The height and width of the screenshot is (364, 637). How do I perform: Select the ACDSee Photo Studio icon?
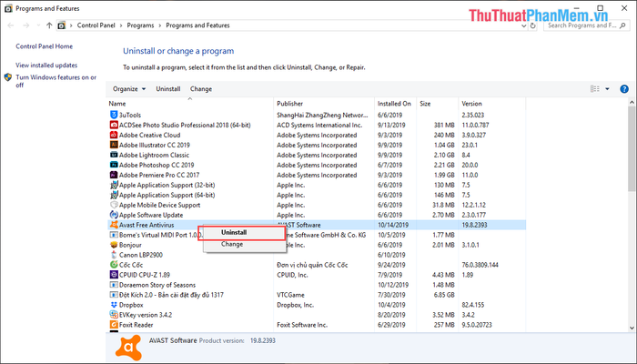coord(114,126)
